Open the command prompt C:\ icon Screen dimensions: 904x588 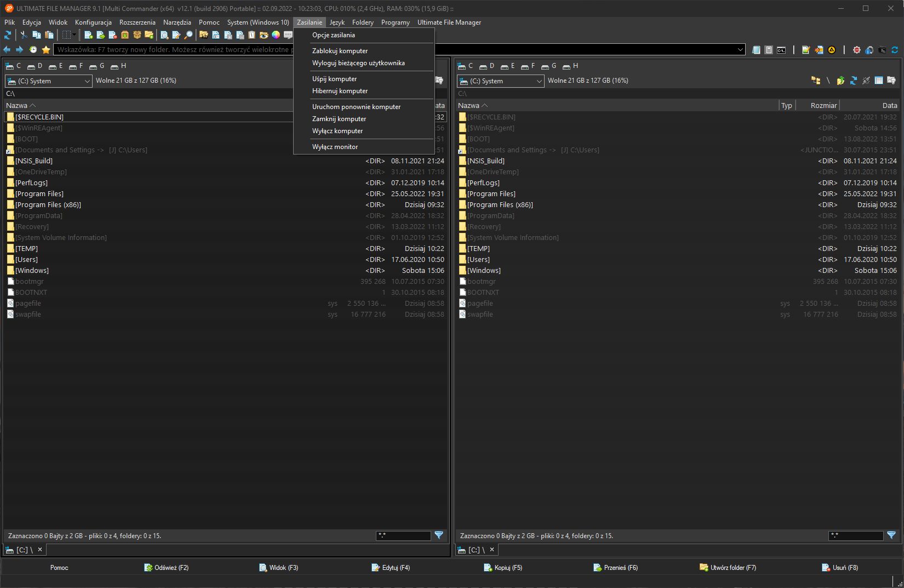781,50
